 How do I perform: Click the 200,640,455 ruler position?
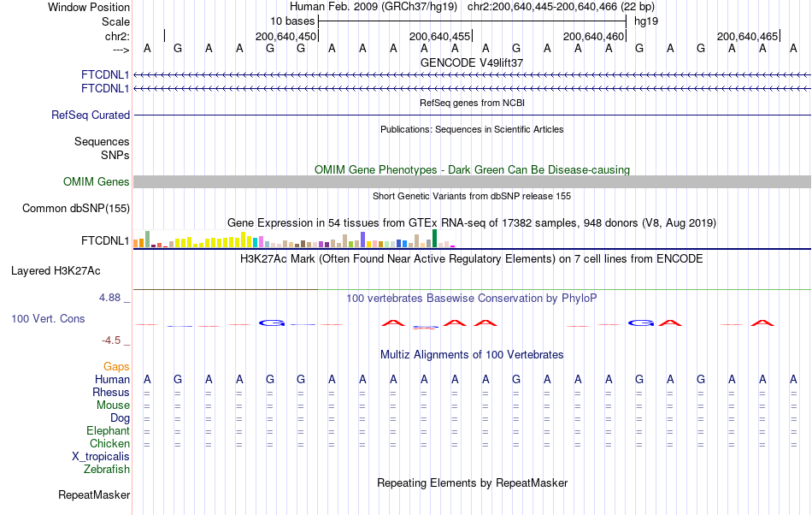point(439,36)
